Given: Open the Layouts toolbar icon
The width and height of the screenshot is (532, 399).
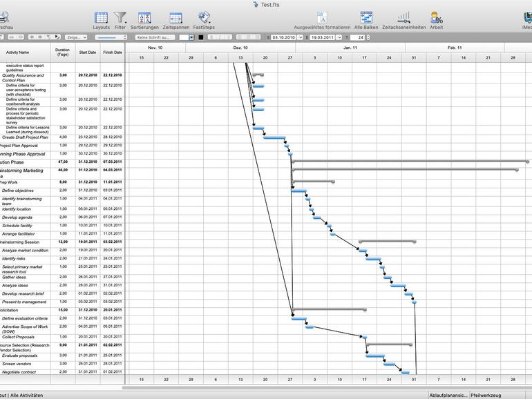Looking at the screenshot, I should coord(101,18).
